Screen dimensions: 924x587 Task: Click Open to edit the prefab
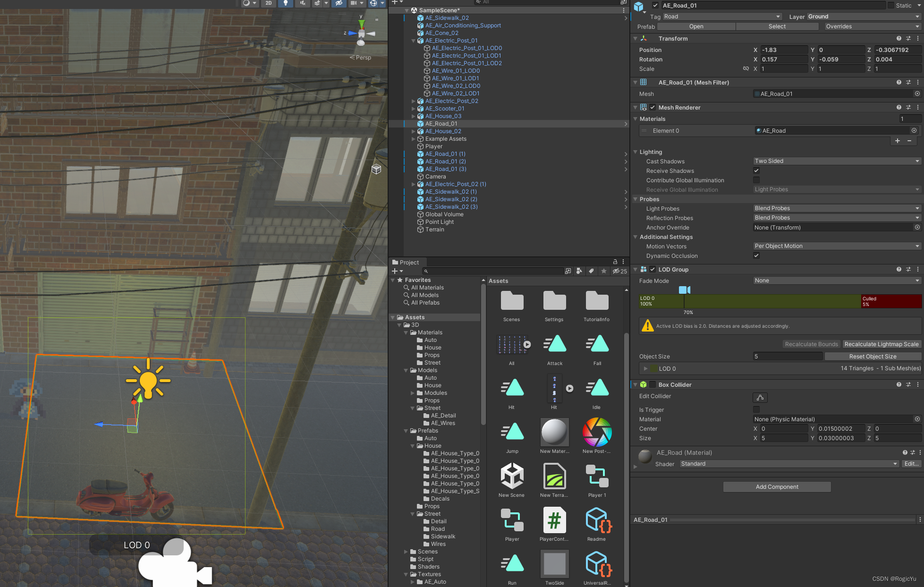point(696,26)
